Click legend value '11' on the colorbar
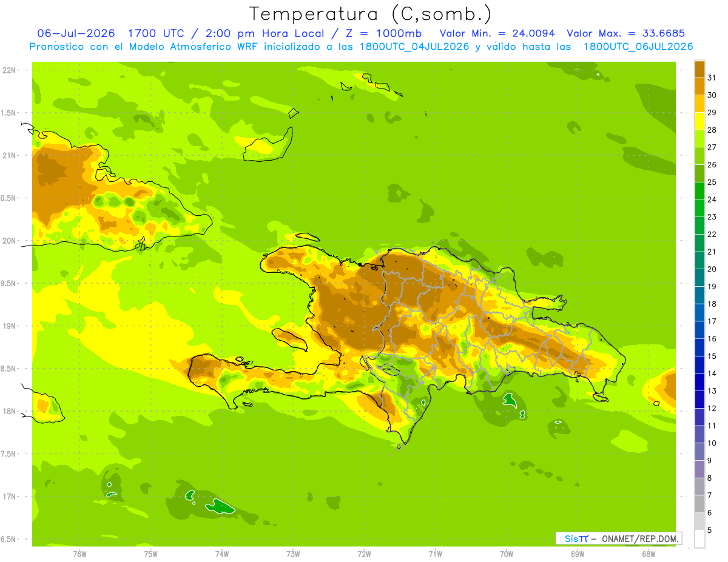The height and width of the screenshot is (562, 728). (712, 426)
